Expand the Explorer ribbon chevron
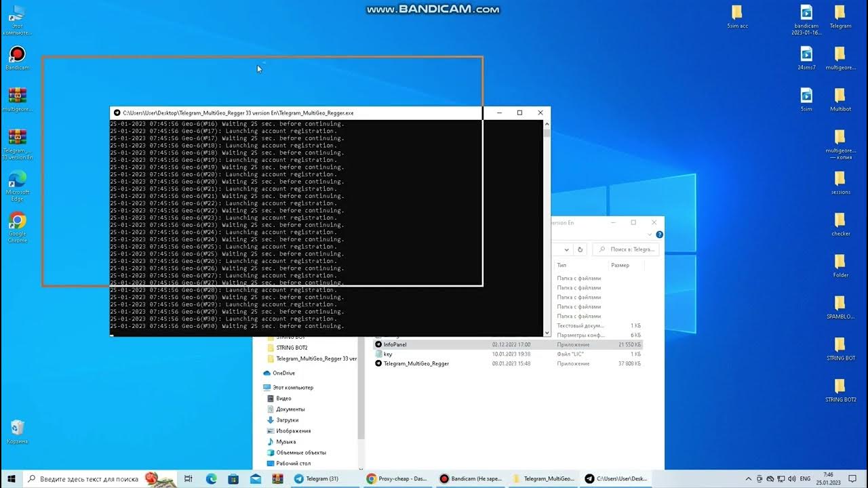The width and height of the screenshot is (868, 488). point(650,235)
